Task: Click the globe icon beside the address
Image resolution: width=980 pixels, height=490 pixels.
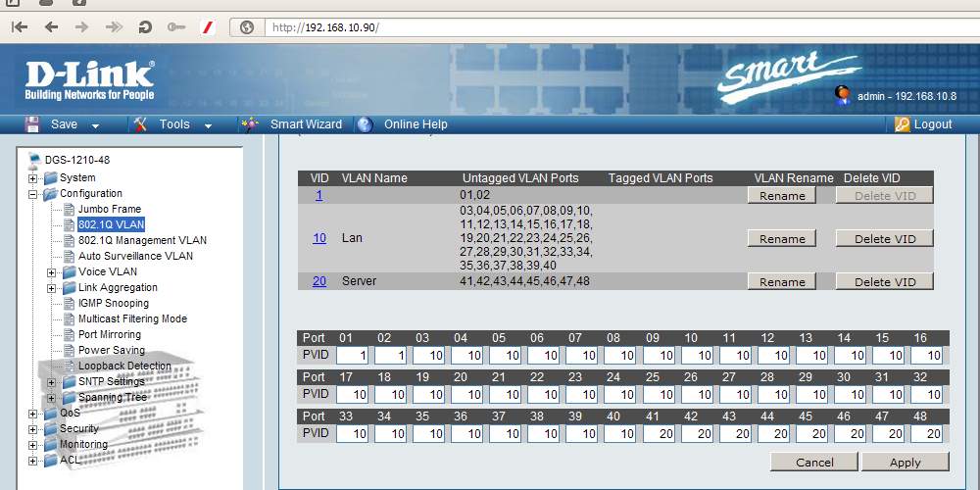Action: (x=247, y=27)
